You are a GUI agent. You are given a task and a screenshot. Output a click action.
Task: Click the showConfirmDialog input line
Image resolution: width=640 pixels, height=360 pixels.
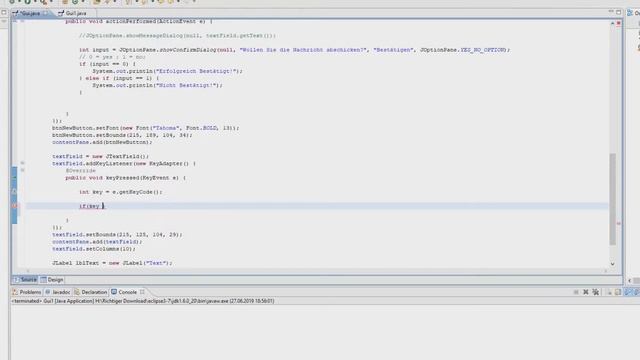(294, 50)
